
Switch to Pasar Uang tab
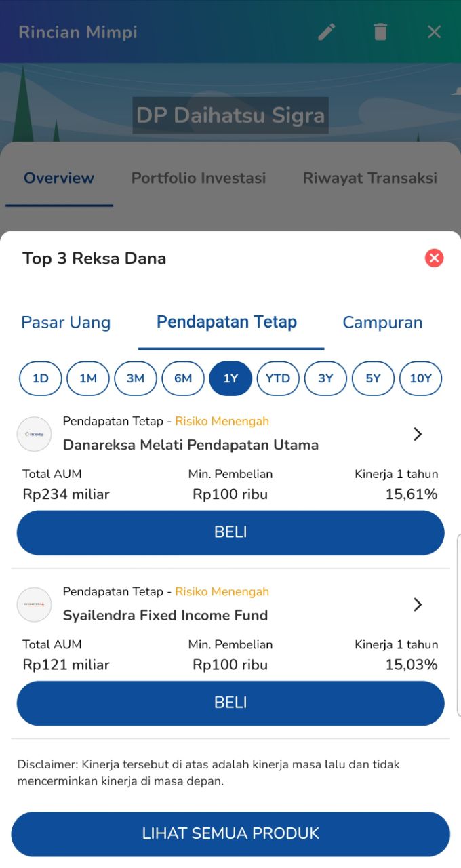(66, 322)
